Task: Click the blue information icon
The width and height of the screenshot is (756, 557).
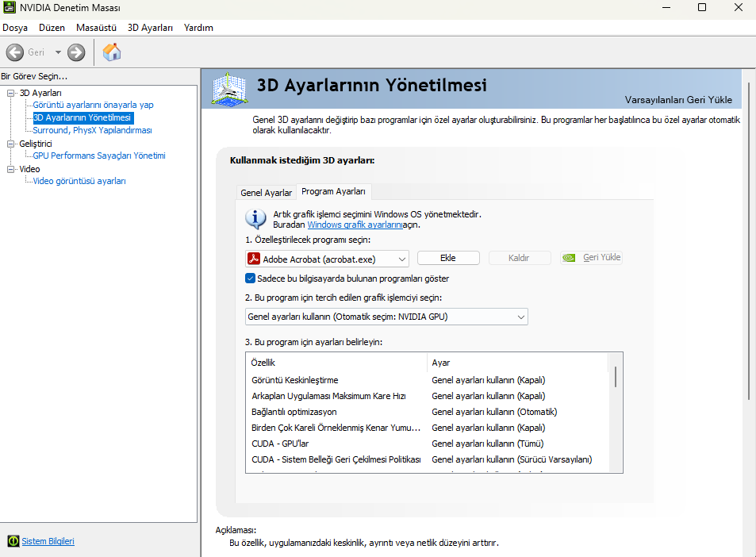Action: pyautogui.click(x=255, y=219)
